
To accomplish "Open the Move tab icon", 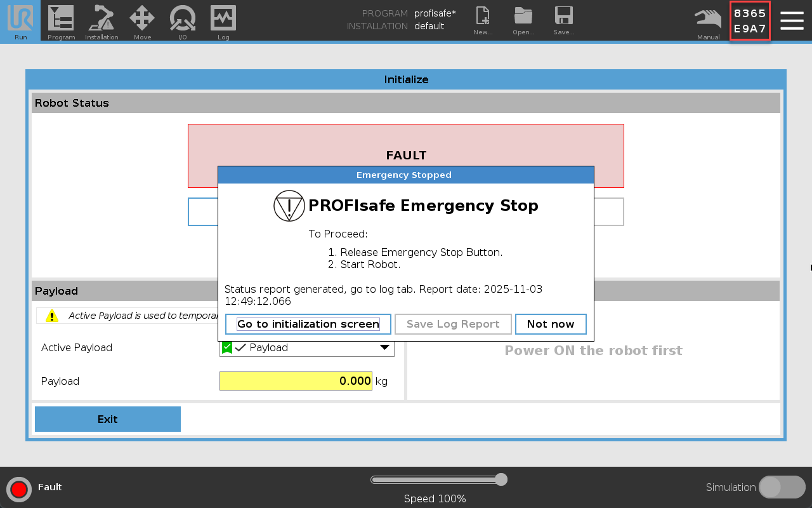I will pyautogui.click(x=142, y=20).
